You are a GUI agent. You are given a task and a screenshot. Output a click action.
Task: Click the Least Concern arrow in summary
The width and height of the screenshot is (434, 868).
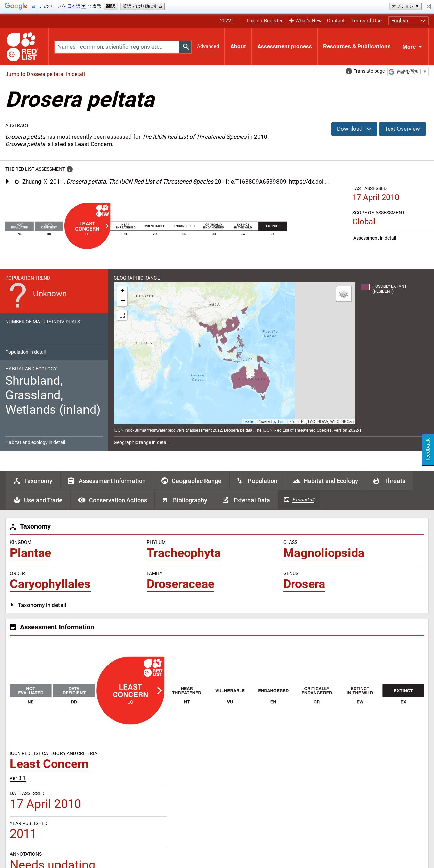(x=107, y=226)
